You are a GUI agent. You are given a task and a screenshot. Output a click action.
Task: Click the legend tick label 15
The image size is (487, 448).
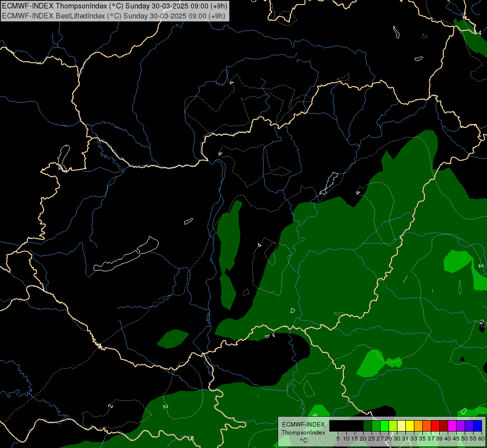[355, 439]
